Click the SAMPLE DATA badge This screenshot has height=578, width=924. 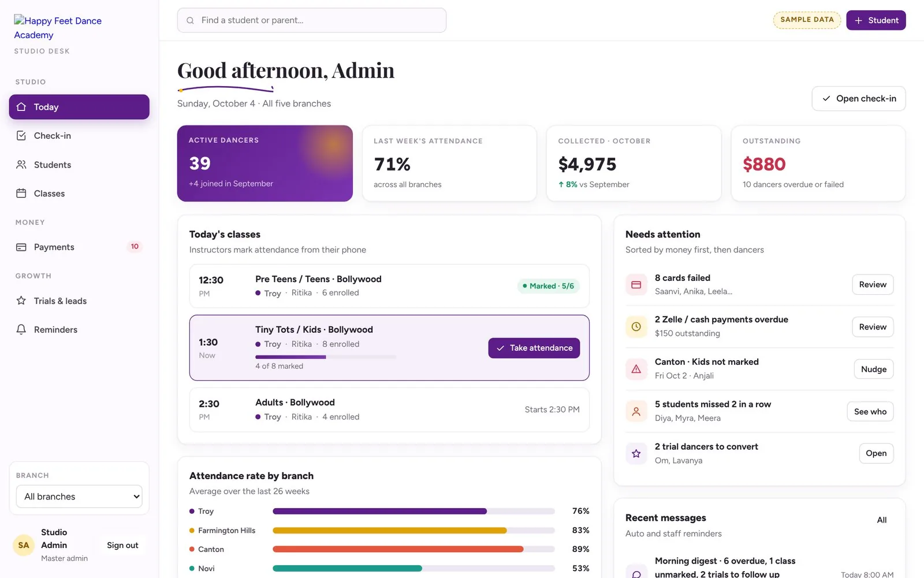(x=807, y=20)
